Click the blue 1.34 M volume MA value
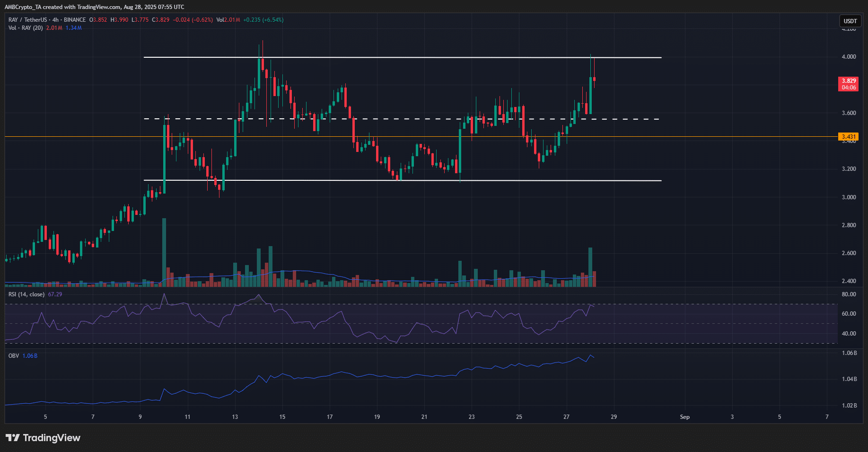The width and height of the screenshot is (868, 452). 74,28
